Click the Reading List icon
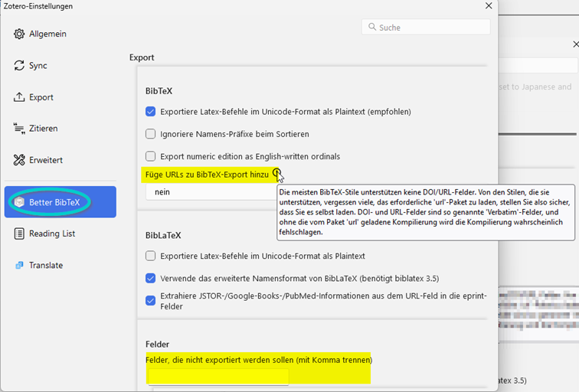Screen dimensions: 579x392 click(x=19, y=234)
